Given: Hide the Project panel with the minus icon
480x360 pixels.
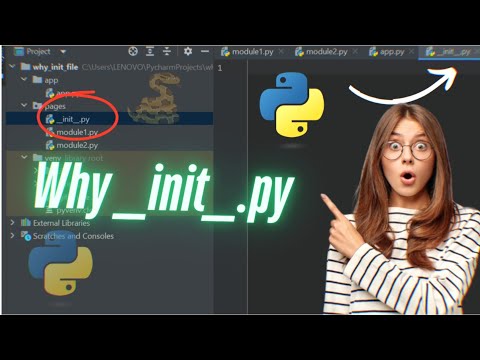Looking at the screenshot, I should (205, 51).
